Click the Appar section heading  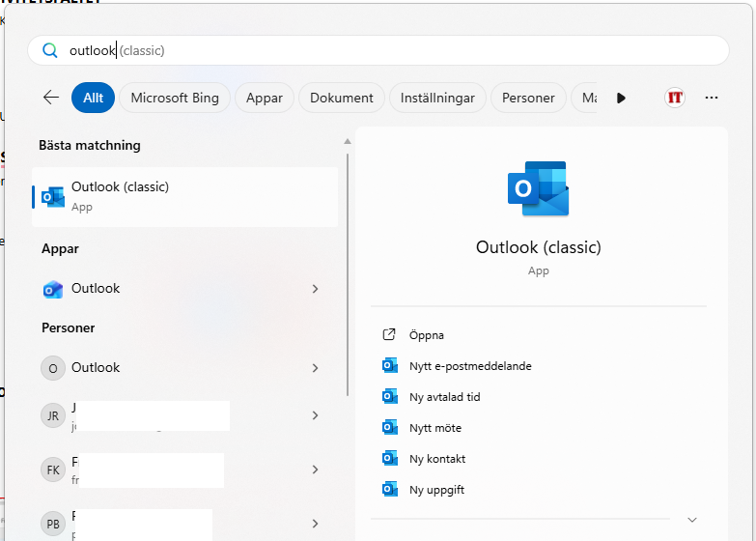tap(60, 248)
